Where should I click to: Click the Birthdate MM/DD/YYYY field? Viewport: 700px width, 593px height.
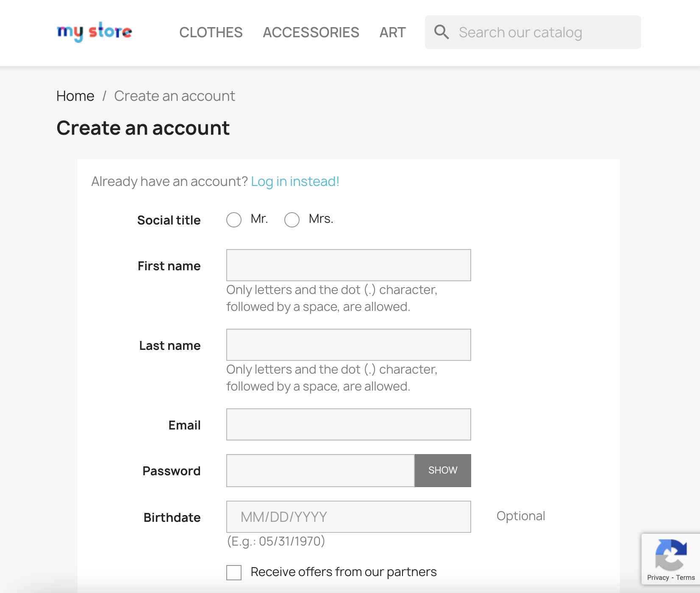[348, 516]
